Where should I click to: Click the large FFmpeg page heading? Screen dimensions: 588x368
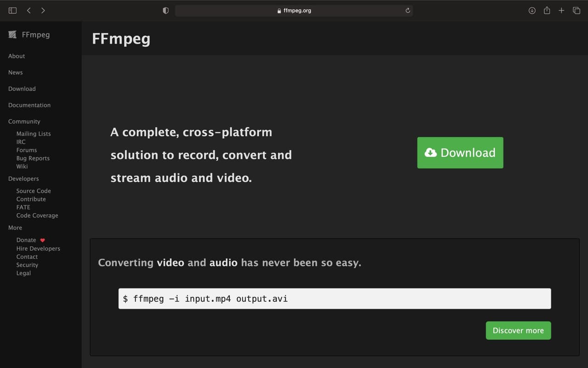(121, 39)
